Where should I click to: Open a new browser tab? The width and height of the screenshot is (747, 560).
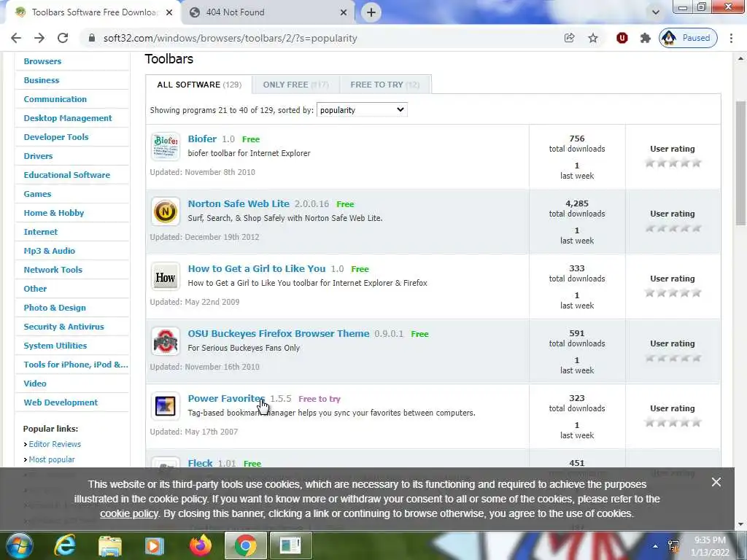point(371,12)
